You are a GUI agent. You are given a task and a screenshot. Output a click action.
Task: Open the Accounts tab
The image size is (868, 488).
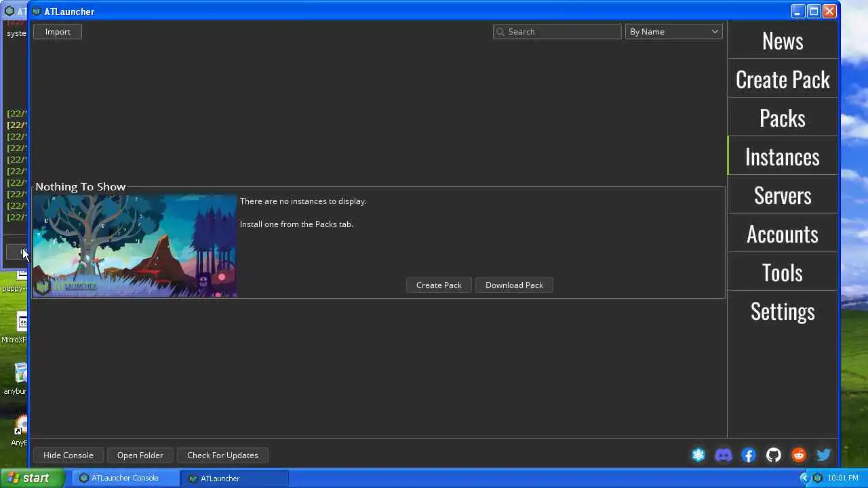tap(783, 234)
